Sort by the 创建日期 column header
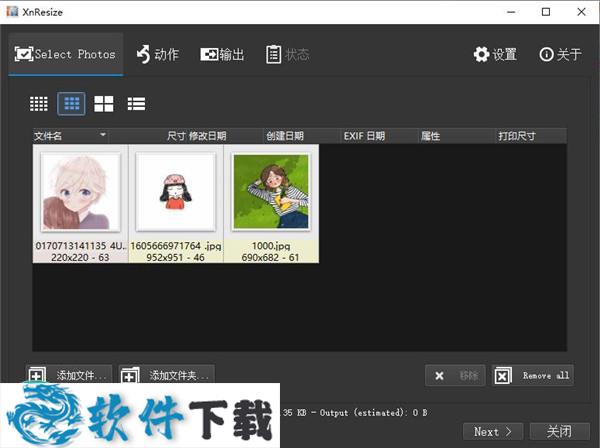 tap(285, 135)
